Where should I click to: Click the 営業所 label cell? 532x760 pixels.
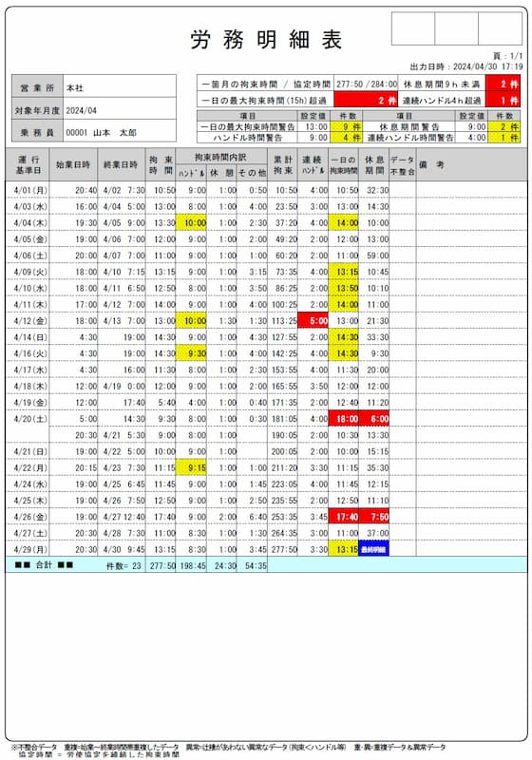[37, 87]
